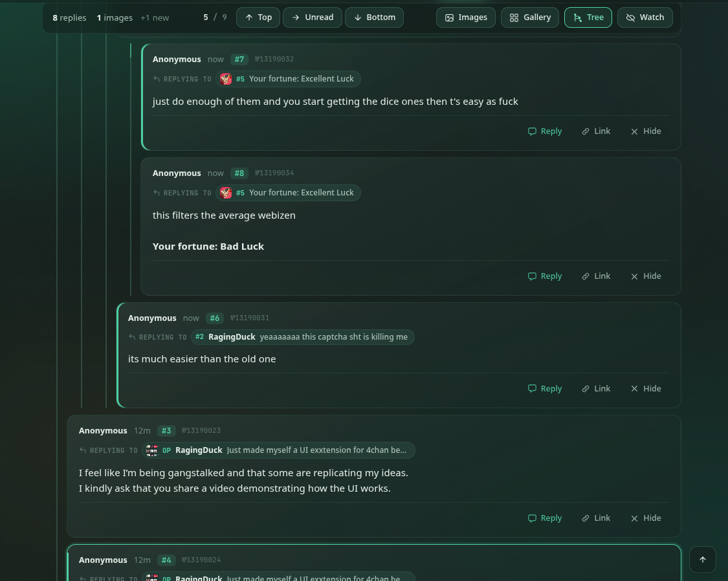Reply to post #3 about gangstalking

(x=545, y=518)
